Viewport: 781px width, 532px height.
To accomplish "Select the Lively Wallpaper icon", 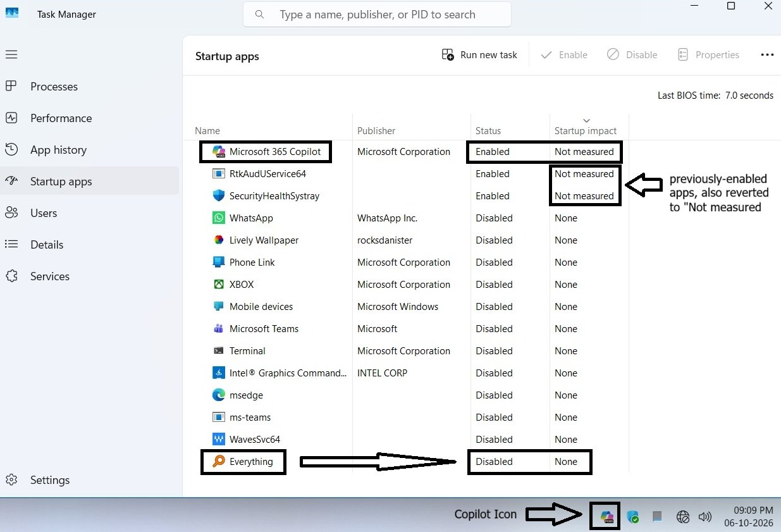I will 219,240.
